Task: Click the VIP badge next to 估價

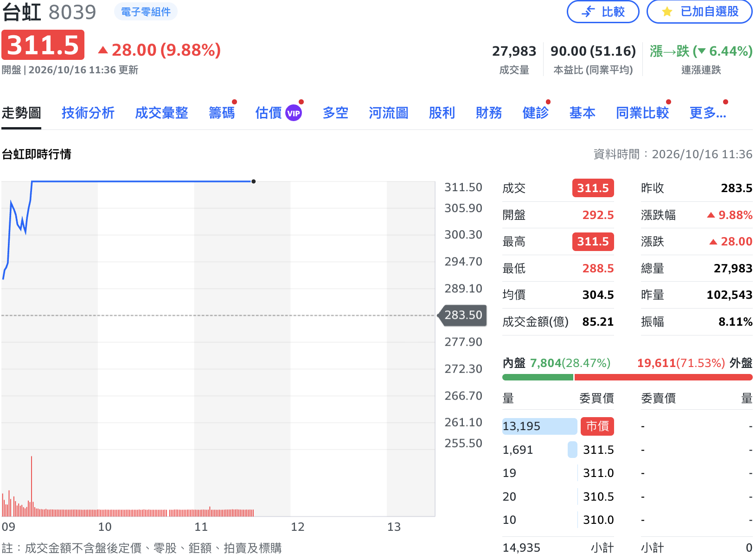Action: [294, 113]
